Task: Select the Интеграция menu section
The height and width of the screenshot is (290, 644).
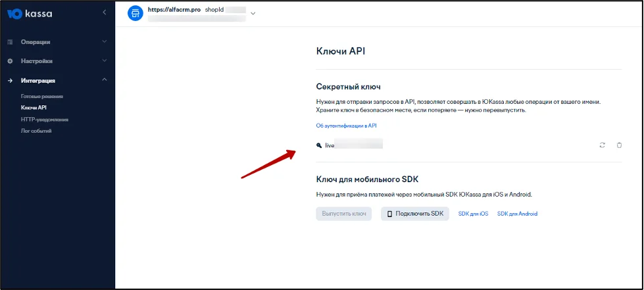Action: point(38,80)
